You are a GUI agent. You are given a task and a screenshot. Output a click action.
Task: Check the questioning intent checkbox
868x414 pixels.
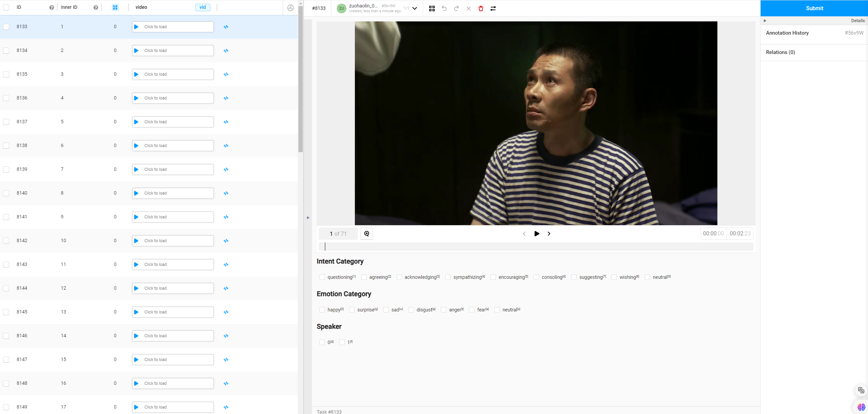click(x=322, y=277)
